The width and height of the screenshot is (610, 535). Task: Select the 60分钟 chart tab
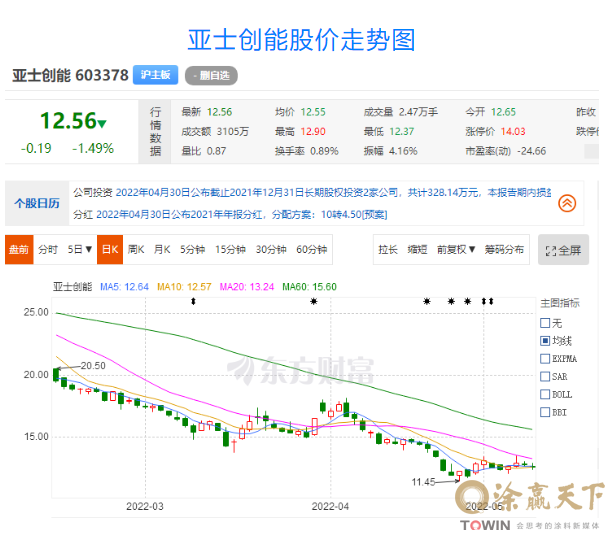pos(311,249)
